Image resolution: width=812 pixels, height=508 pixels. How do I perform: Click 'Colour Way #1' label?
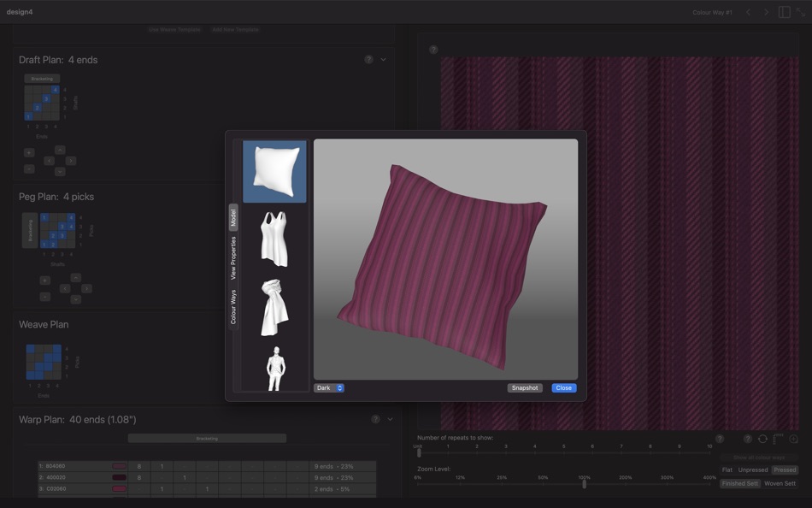coord(712,13)
